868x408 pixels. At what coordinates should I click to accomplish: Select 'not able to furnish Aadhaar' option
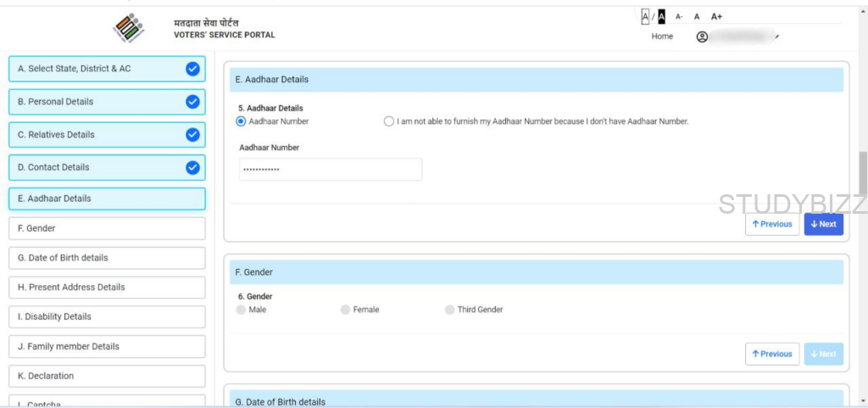coord(389,121)
